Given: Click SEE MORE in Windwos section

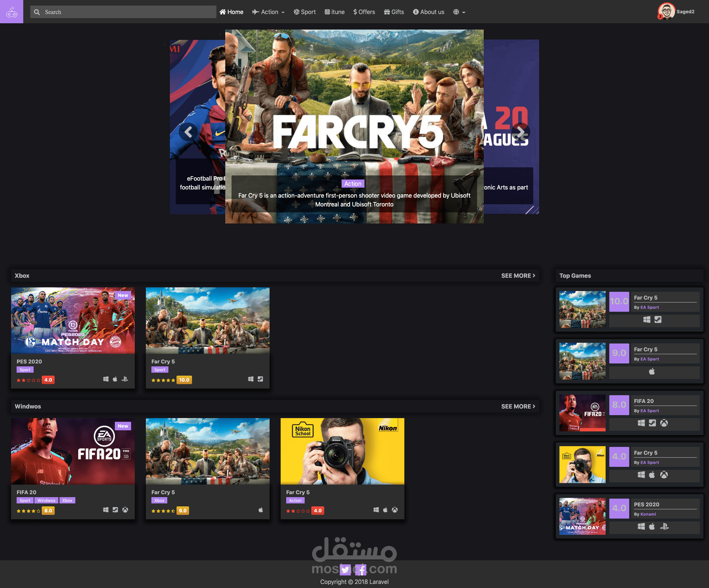Looking at the screenshot, I should click(518, 406).
